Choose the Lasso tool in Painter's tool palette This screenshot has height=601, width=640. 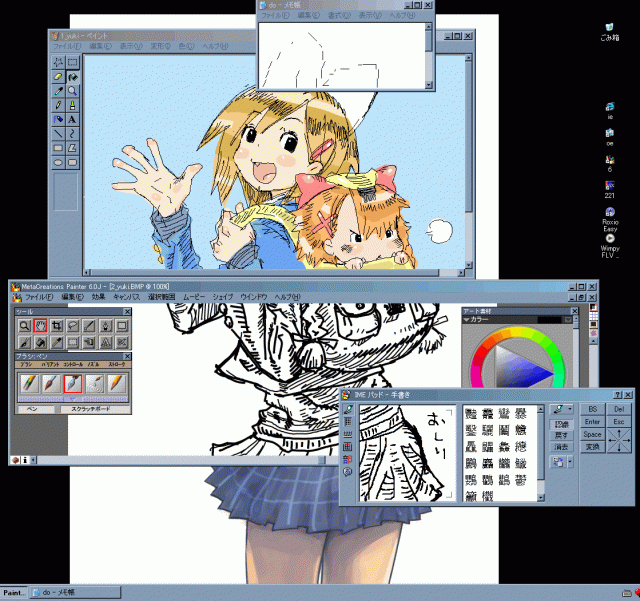click(73, 326)
